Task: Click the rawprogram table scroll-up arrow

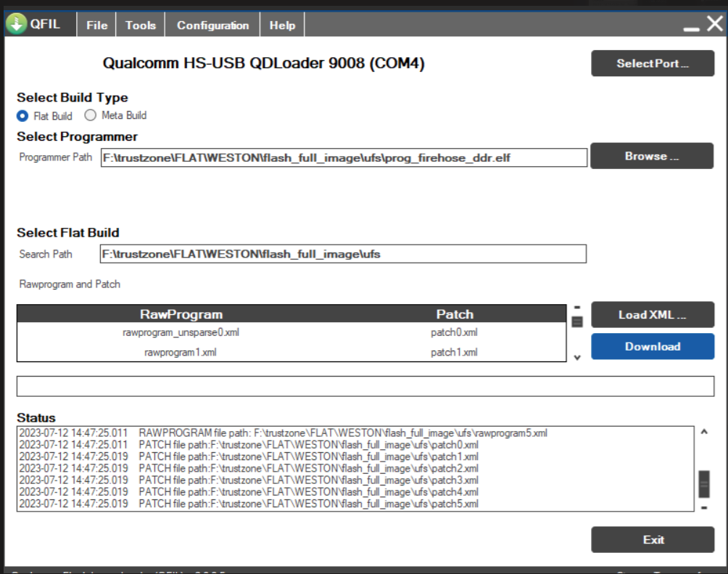Action: pyautogui.click(x=577, y=307)
